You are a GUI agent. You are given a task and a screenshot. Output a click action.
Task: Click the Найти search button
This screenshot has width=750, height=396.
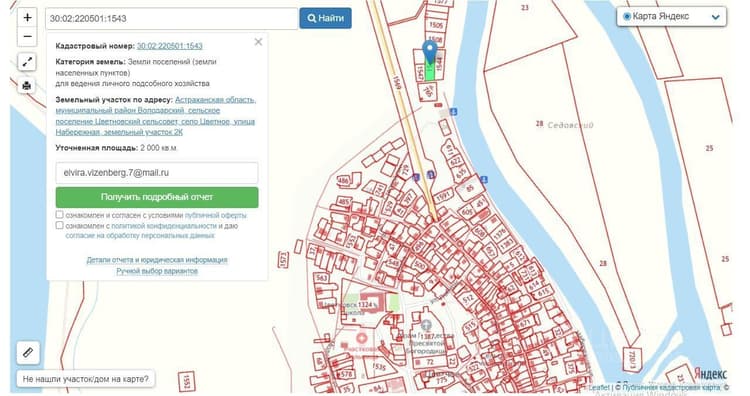point(325,18)
